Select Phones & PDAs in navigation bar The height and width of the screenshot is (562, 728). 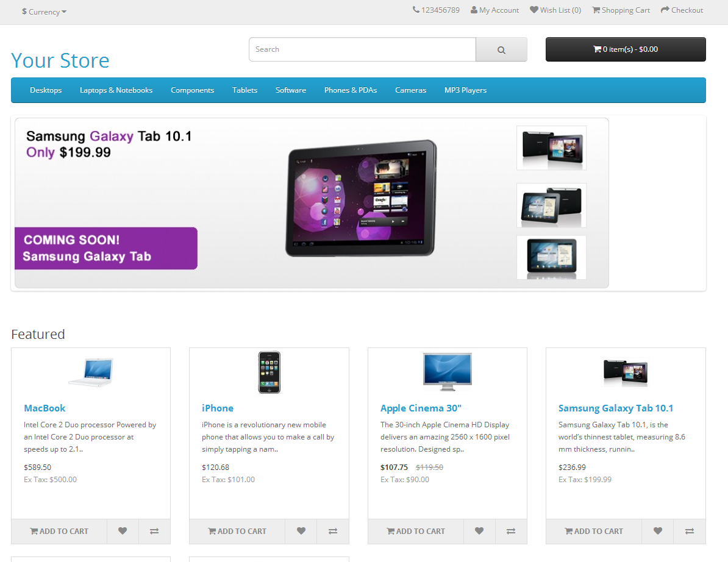[x=350, y=90]
